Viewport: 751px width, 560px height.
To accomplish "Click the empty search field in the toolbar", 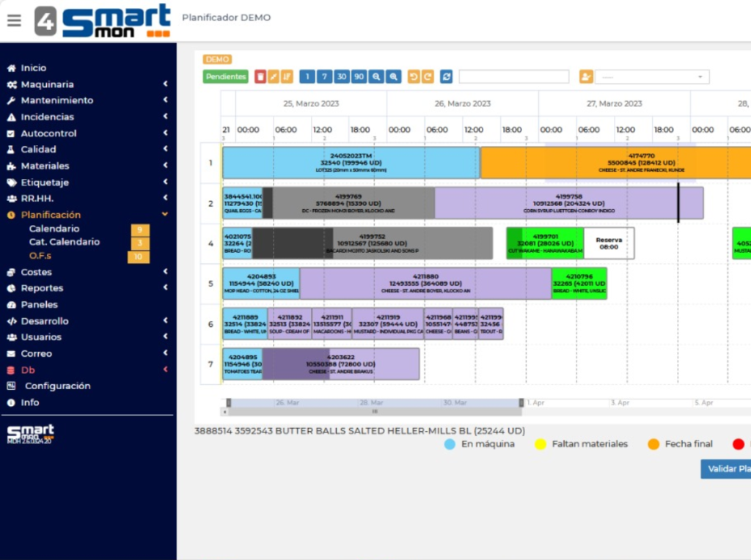I will pyautogui.click(x=513, y=77).
